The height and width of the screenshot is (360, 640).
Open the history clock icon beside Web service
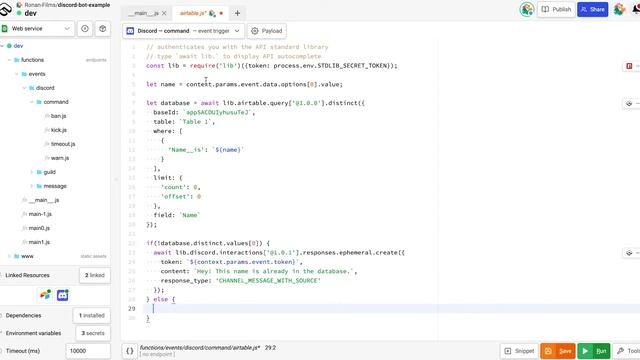pos(85,29)
